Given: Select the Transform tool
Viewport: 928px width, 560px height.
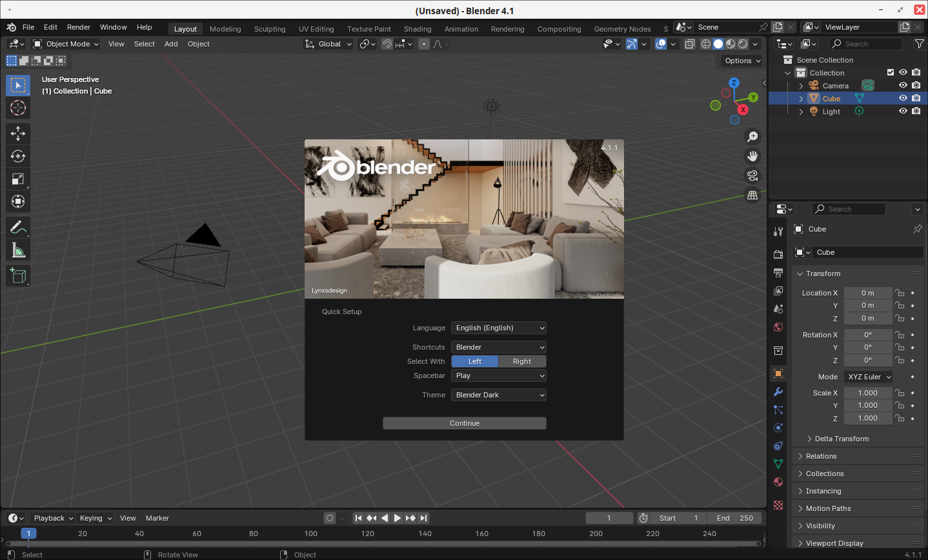Looking at the screenshot, I should point(18,201).
